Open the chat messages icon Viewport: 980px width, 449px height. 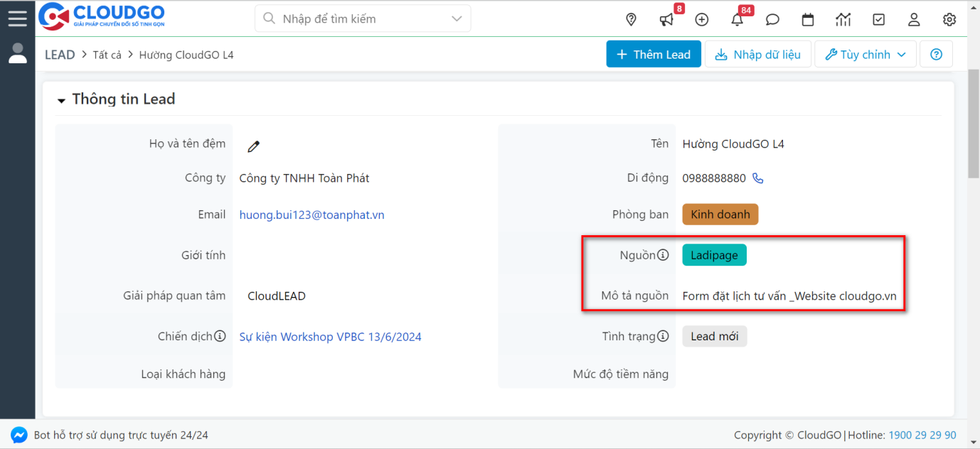tap(772, 19)
